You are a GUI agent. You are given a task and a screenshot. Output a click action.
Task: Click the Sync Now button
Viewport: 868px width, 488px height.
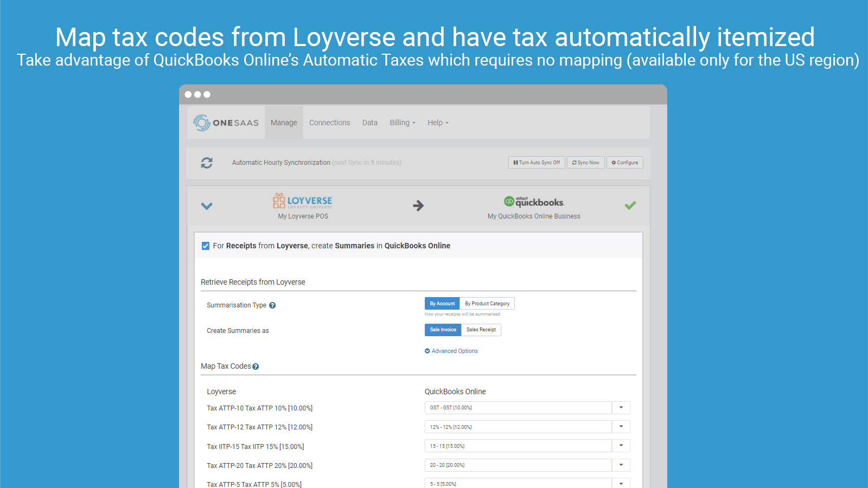point(585,163)
